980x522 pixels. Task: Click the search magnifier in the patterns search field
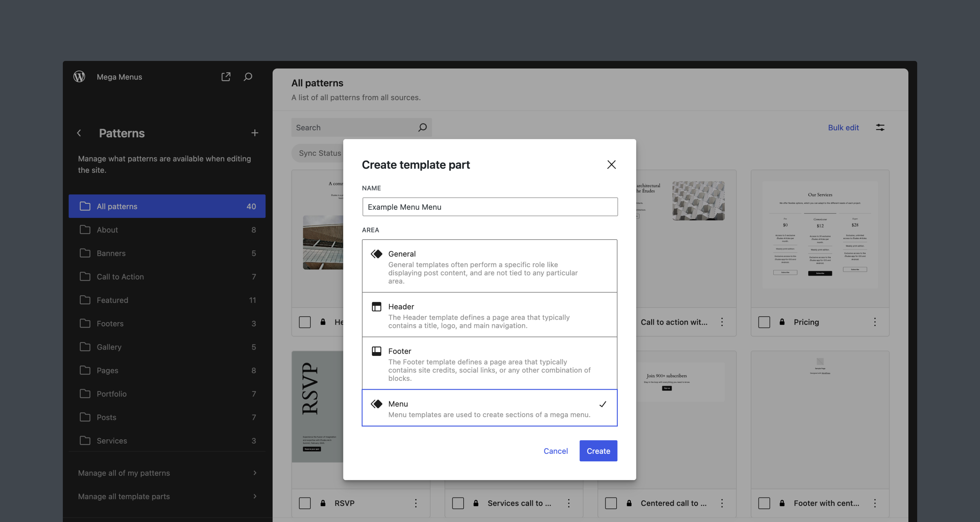pyautogui.click(x=422, y=128)
